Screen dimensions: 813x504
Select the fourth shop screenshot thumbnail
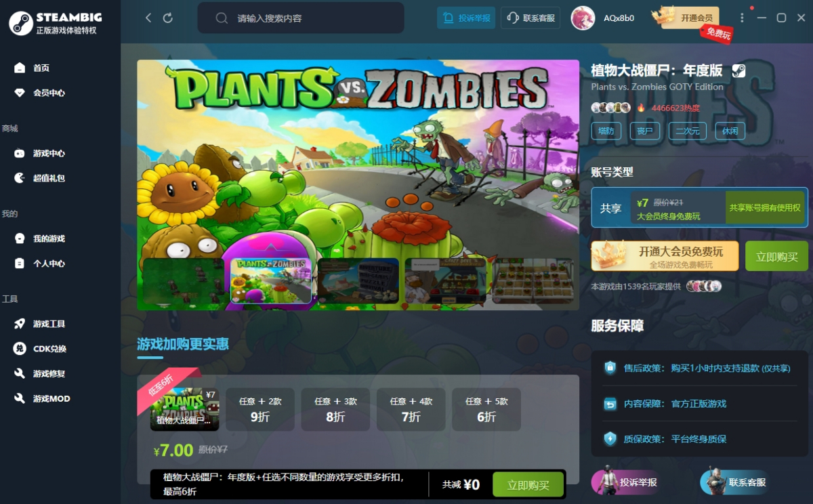pyautogui.click(x=446, y=280)
